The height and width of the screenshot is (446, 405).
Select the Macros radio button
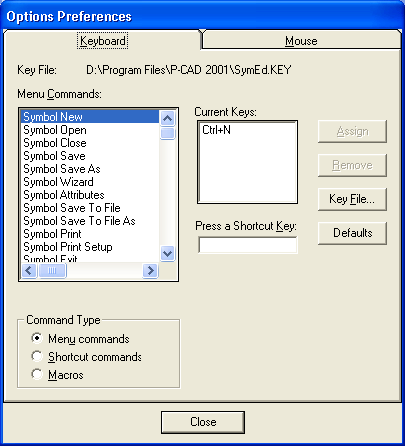[37, 374]
